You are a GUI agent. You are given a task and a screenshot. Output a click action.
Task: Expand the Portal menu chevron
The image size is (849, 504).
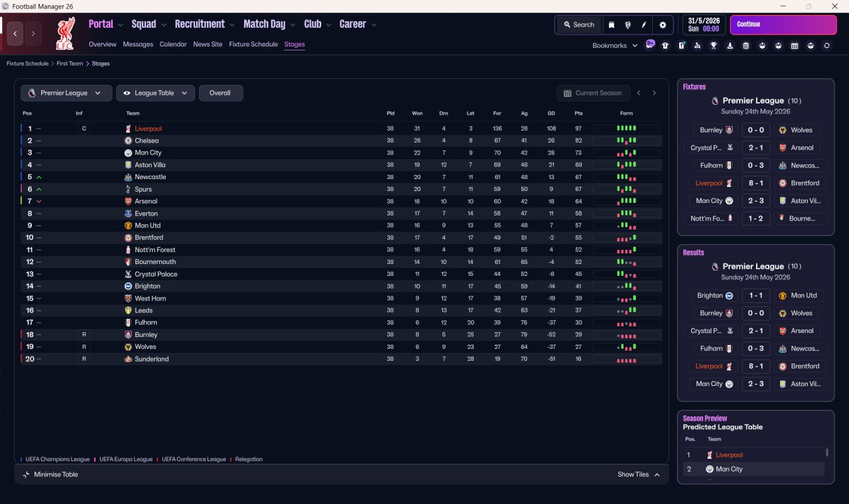(x=121, y=25)
